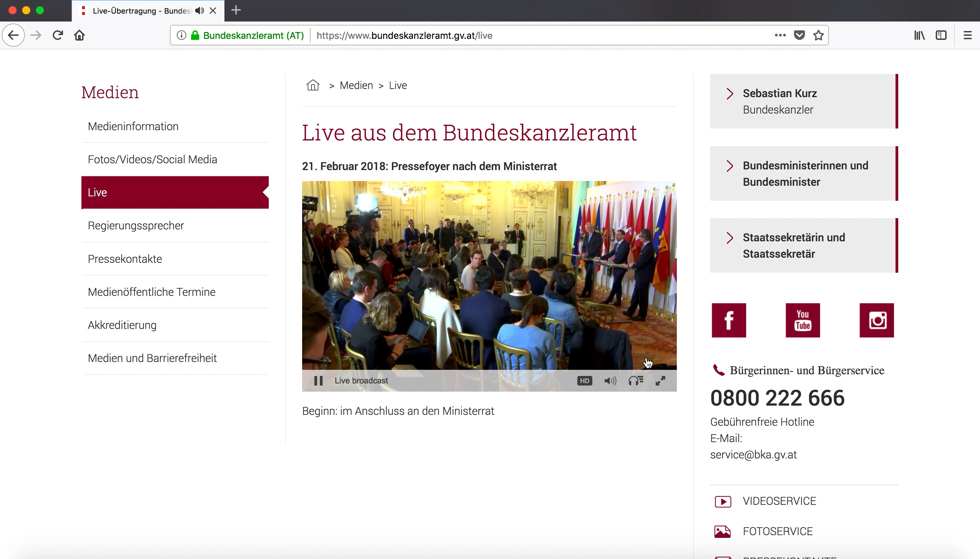Viewport: 980px width, 559px height.
Task: Click the Bundeskanzleramt (AT) certificate label
Action: [253, 35]
